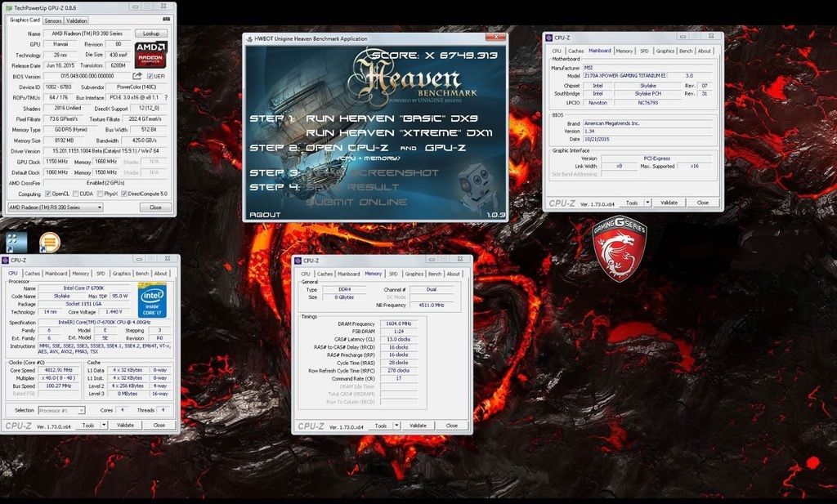Image resolution: width=837 pixels, height=504 pixels.
Task: Close the HWBOT Heaven Benchmark window
Action: tap(495, 38)
